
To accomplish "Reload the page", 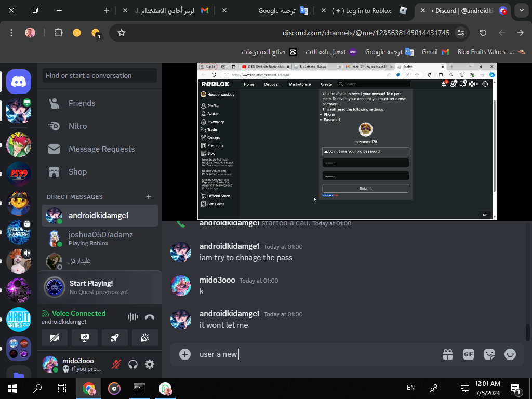I will pyautogui.click(x=483, y=33).
